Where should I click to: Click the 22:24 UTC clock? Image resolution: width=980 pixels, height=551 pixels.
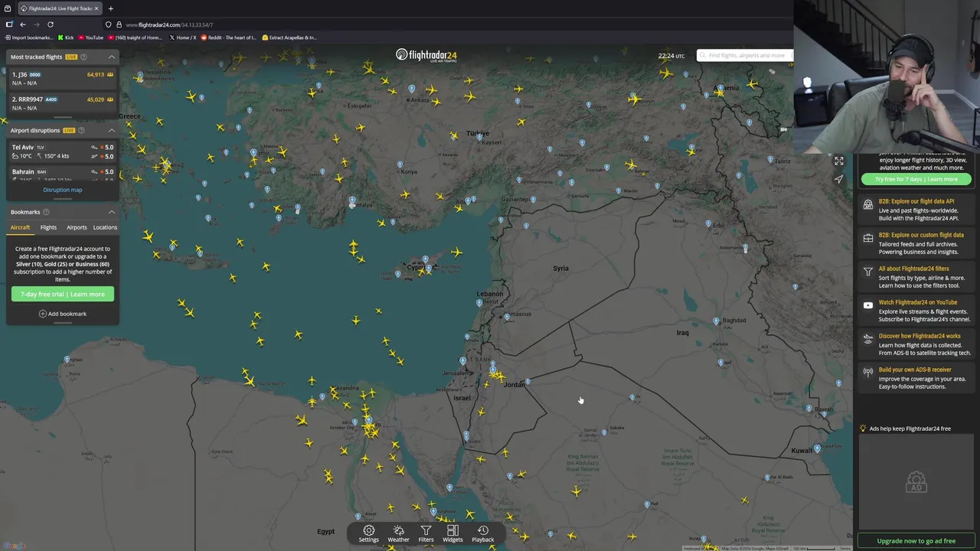671,56
